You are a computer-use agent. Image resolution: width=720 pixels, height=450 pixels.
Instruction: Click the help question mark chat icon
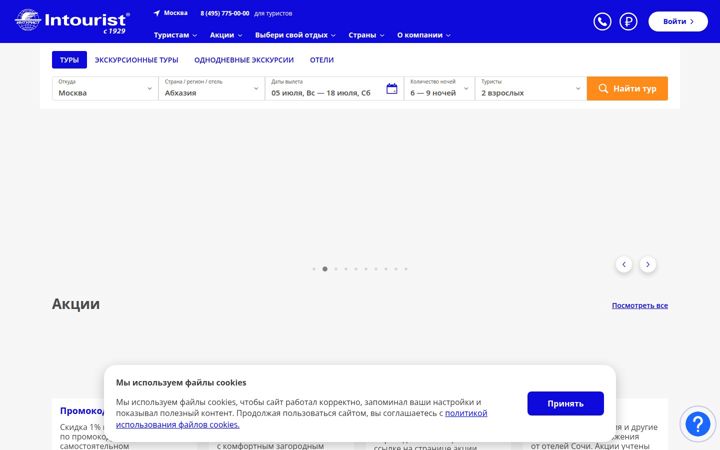(x=698, y=424)
